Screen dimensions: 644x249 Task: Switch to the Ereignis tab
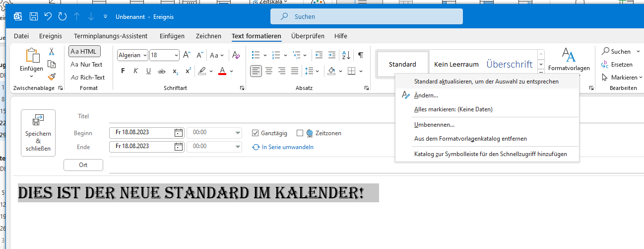click(x=51, y=36)
